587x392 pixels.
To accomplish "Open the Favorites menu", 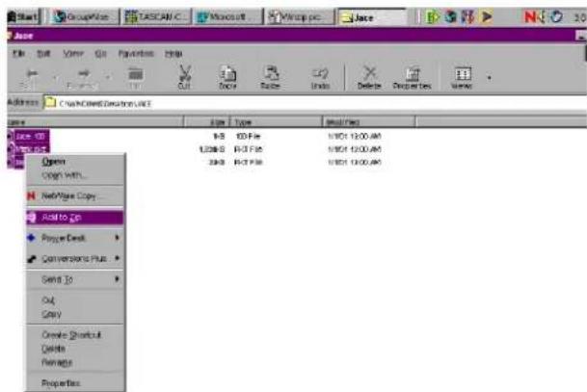I will point(136,54).
